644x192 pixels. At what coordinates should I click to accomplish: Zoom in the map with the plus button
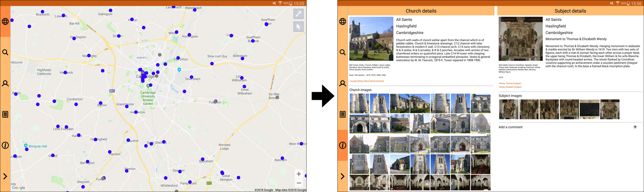pyautogui.click(x=299, y=174)
